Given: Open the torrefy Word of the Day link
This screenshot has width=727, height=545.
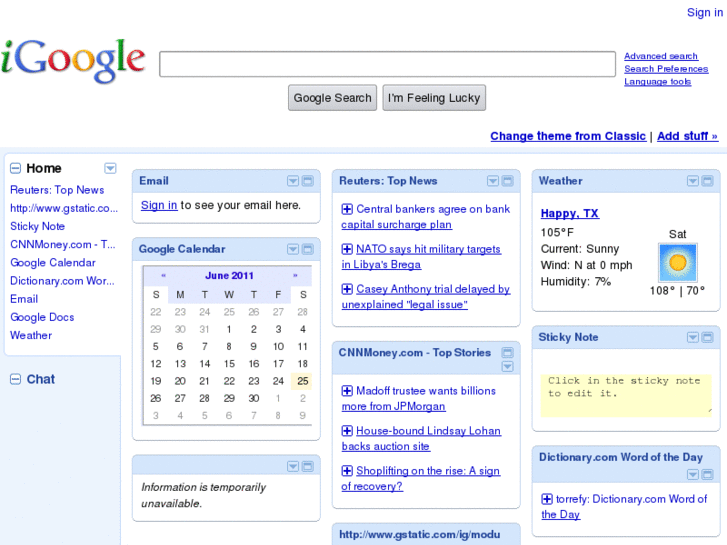Looking at the screenshot, I should [x=624, y=507].
